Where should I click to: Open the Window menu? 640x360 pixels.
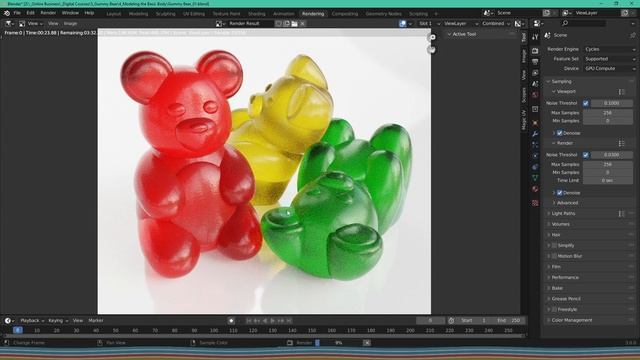point(70,13)
